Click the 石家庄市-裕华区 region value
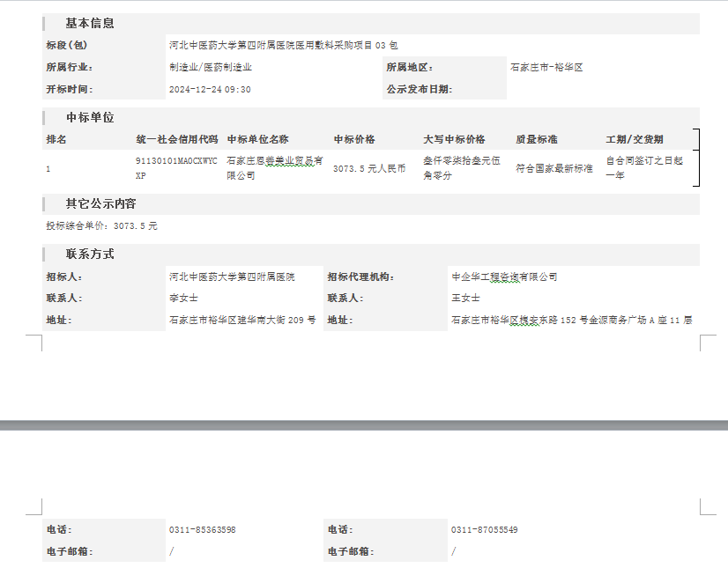The height and width of the screenshot is (568, 728). click(x=546, y=67)
